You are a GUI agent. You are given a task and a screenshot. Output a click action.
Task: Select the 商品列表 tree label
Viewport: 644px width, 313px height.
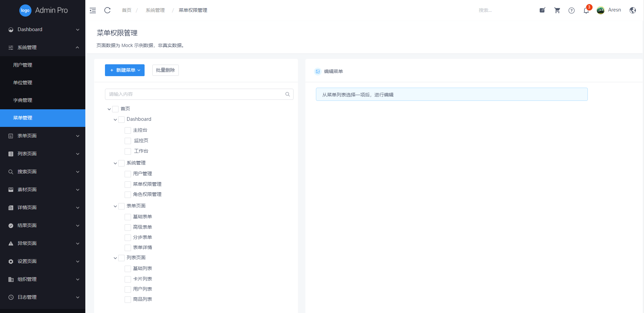[143, 299]
